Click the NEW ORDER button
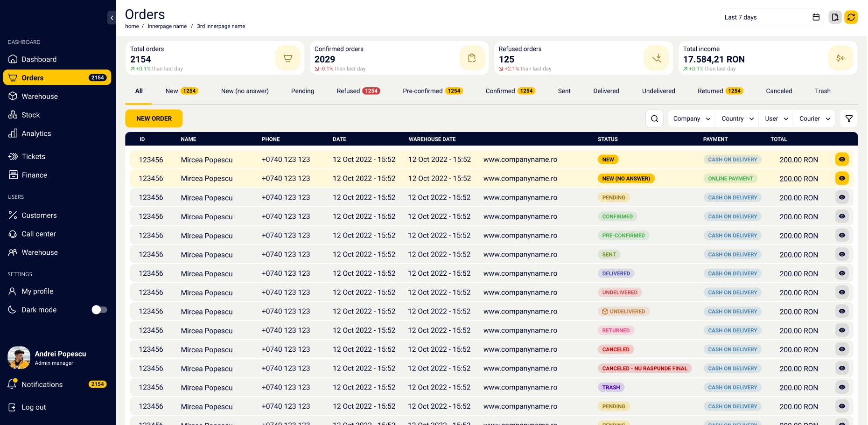Viewport: 868px width, 425px height. coord(154,118)
